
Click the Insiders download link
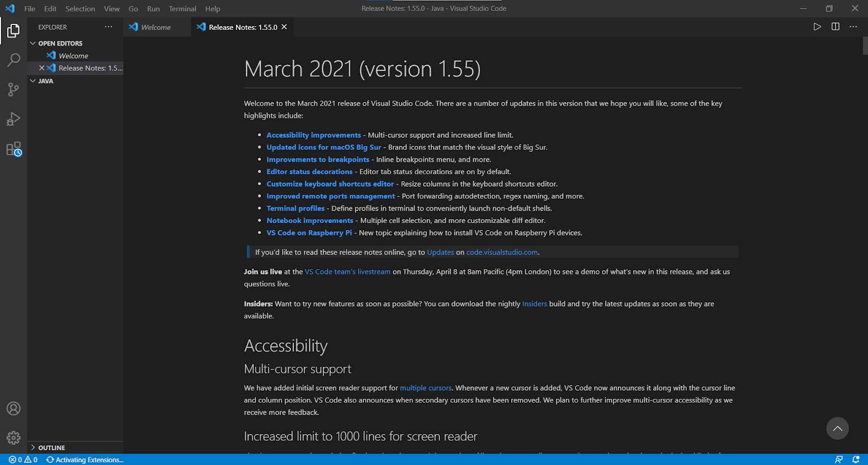click(534, 304)
